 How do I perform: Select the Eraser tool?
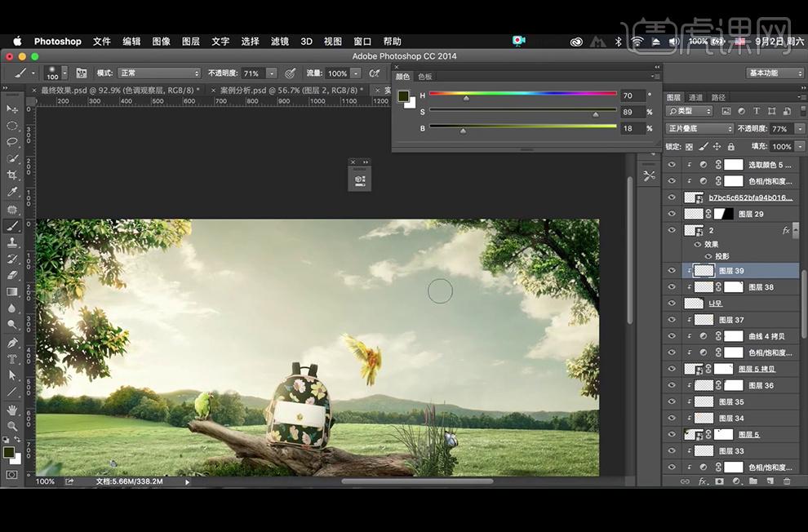tap(12, 276)
